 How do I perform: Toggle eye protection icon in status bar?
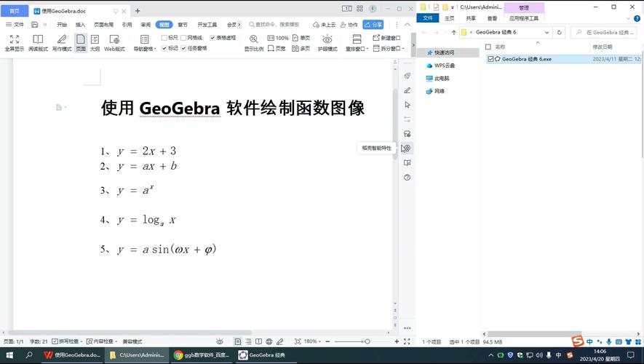(220, 341)
